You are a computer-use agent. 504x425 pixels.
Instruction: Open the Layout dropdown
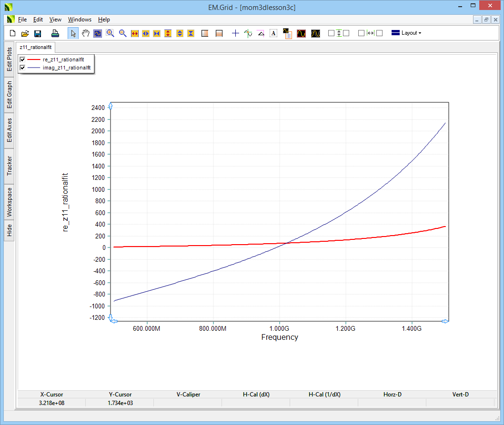[406, 33]
